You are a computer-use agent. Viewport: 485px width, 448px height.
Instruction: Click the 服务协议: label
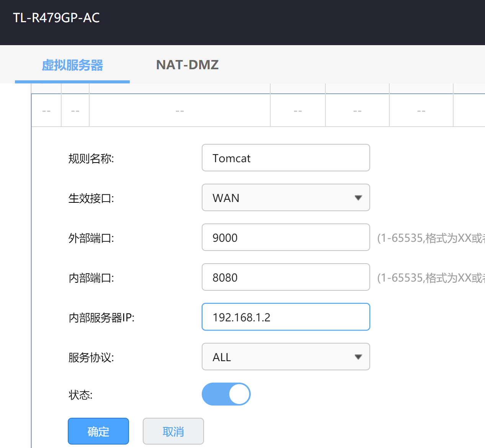tap(91, 357)
